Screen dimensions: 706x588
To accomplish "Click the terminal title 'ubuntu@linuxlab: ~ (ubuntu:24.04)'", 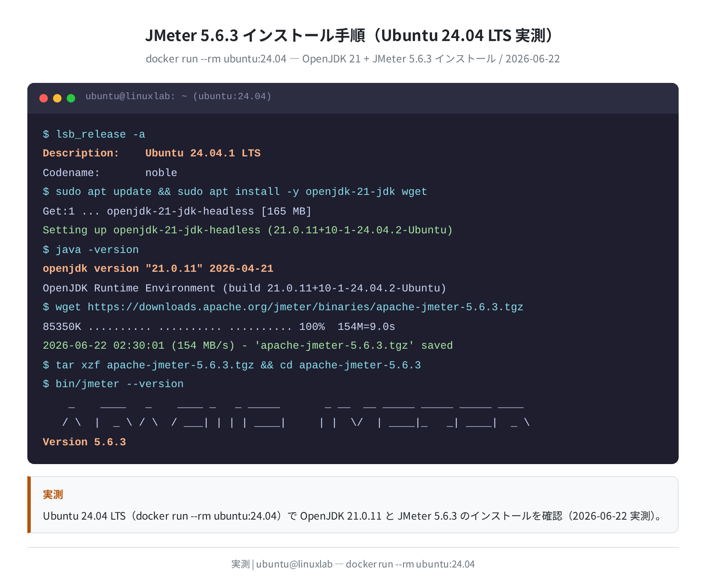I will [x=178, y=97].
